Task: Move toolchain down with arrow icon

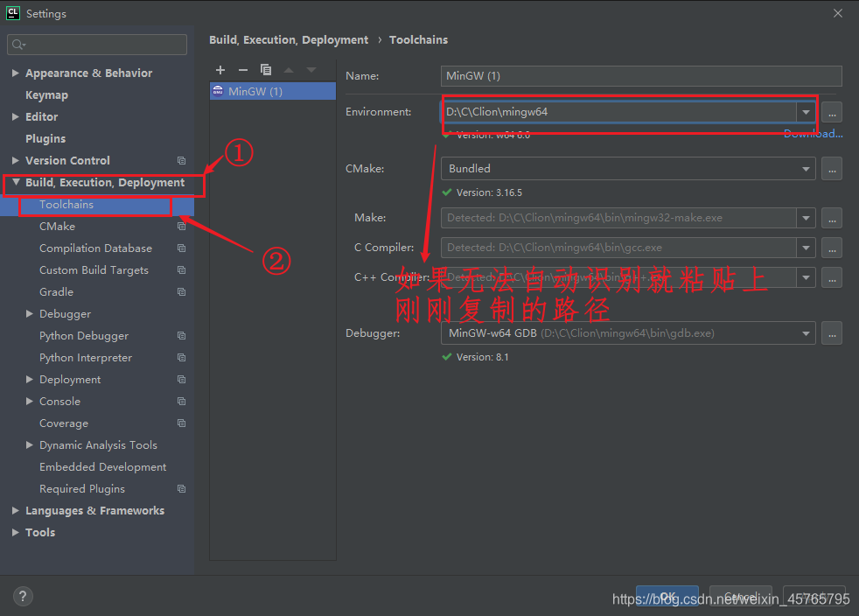Action: [311, 70]
